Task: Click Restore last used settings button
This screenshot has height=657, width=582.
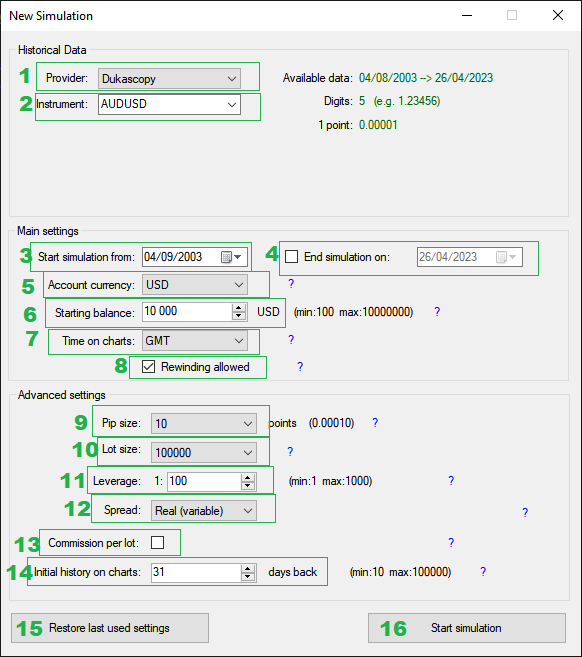Action: tap(110, 628)
